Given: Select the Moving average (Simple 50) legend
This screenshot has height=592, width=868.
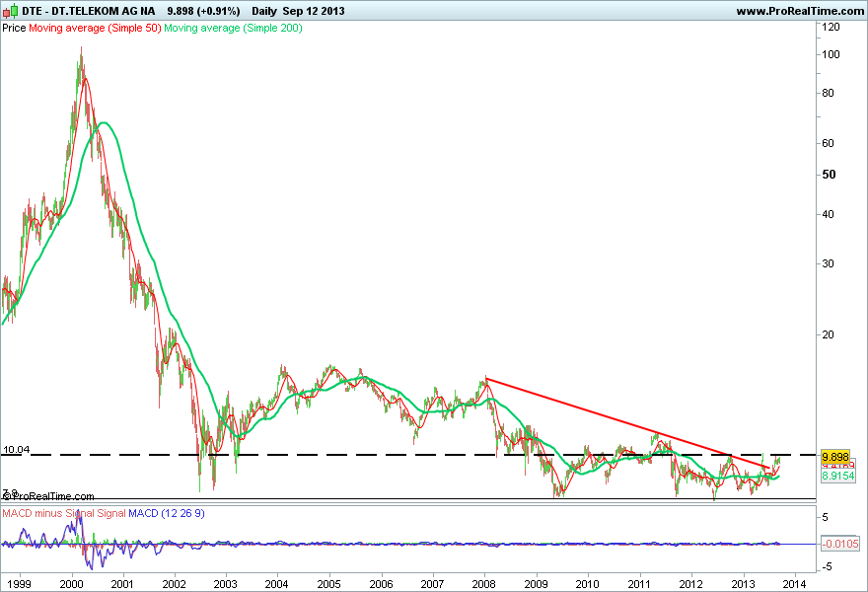Looking at the screenshot, I should [x=95, y=28].
